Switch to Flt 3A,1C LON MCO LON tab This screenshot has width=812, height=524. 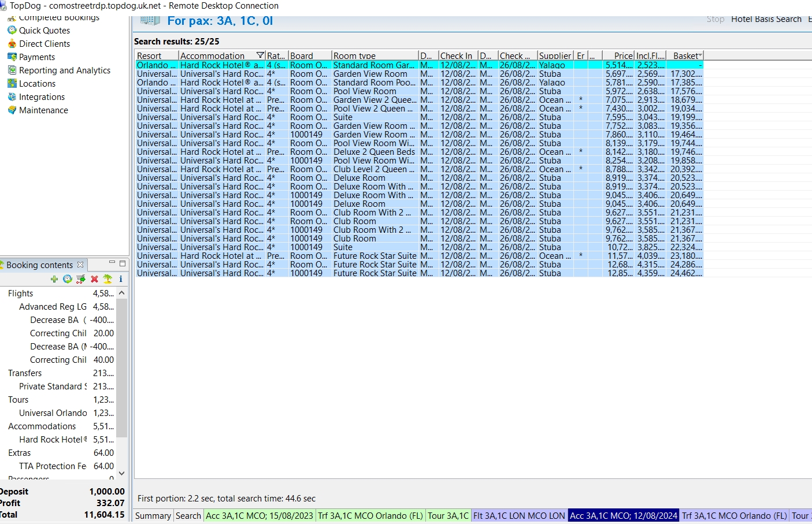520,516
